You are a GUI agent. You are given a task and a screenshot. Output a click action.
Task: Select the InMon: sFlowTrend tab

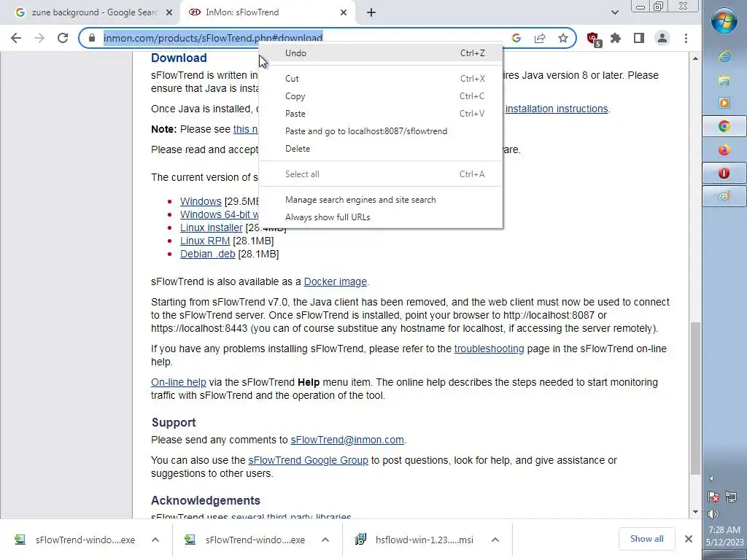click(267, 12)
